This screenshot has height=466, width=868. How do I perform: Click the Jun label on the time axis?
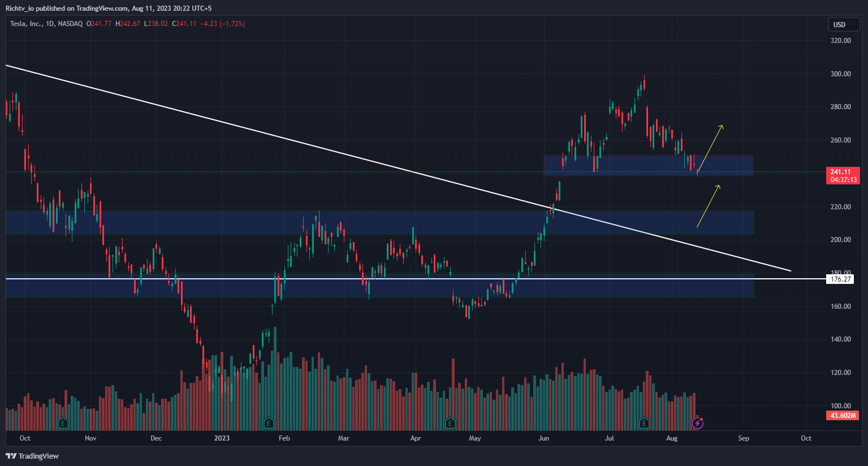(x=543, y=438)
